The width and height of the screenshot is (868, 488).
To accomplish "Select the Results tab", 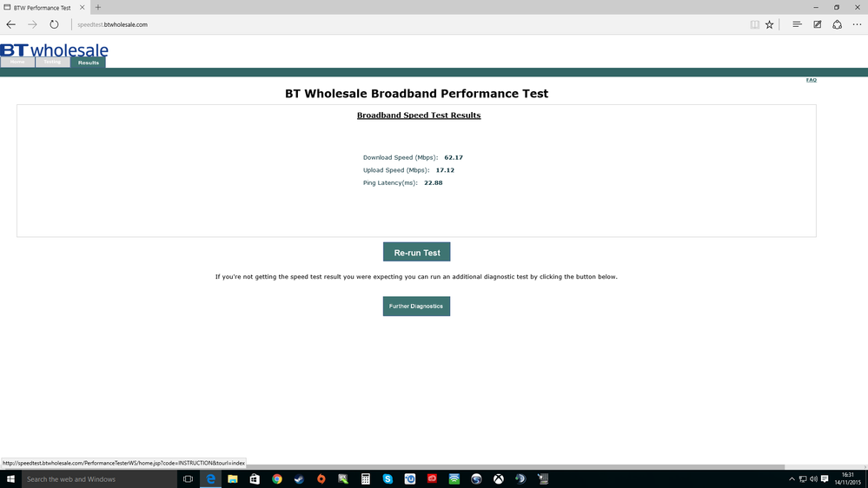I will click(89, 63).
